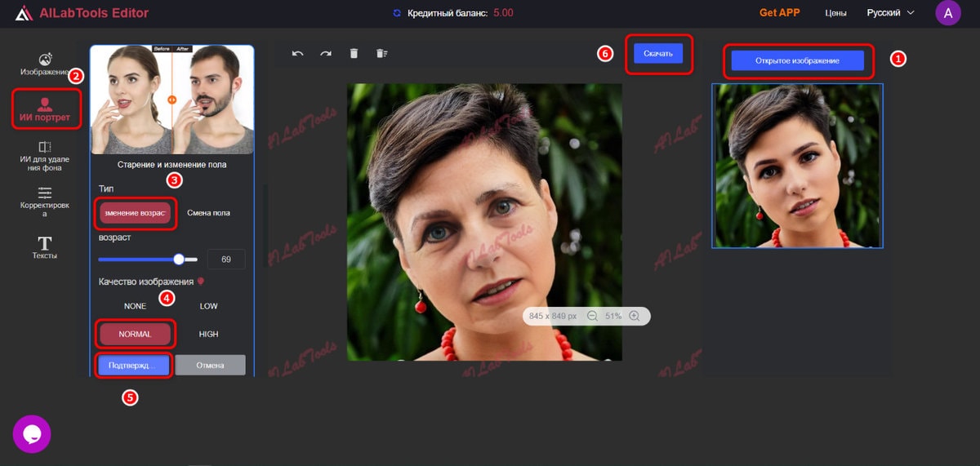Click the Скачать download button
This screenshot has width=980, height=466.
click(658, 54)
